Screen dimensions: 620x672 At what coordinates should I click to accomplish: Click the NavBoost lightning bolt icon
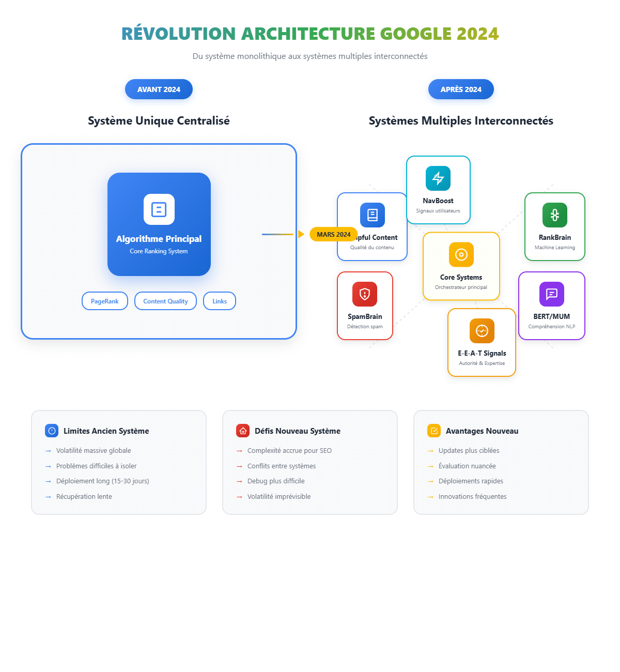tap(438, 178)
